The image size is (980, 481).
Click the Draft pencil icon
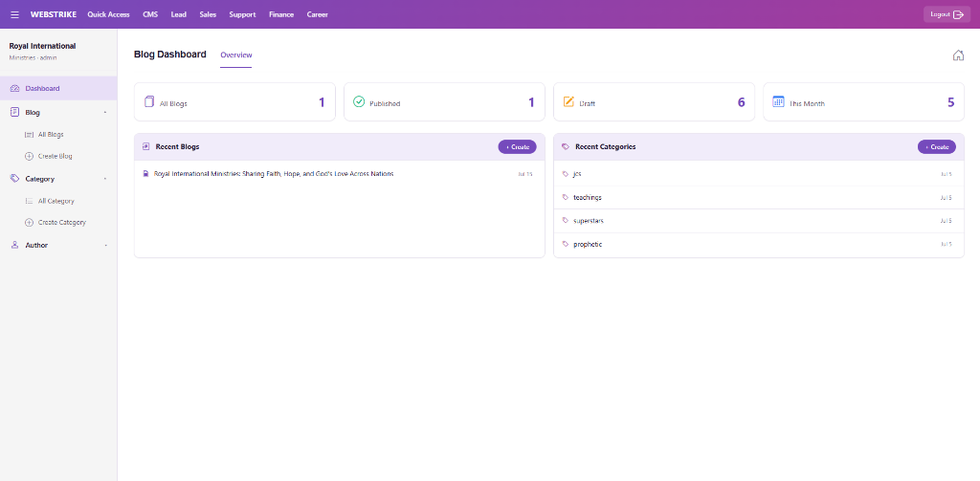(568, 101)
